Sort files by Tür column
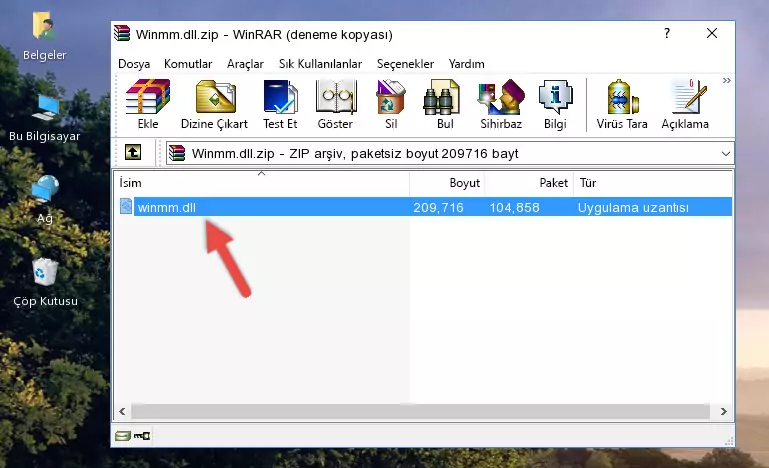769x468 pixels. [x=653, y=182]
